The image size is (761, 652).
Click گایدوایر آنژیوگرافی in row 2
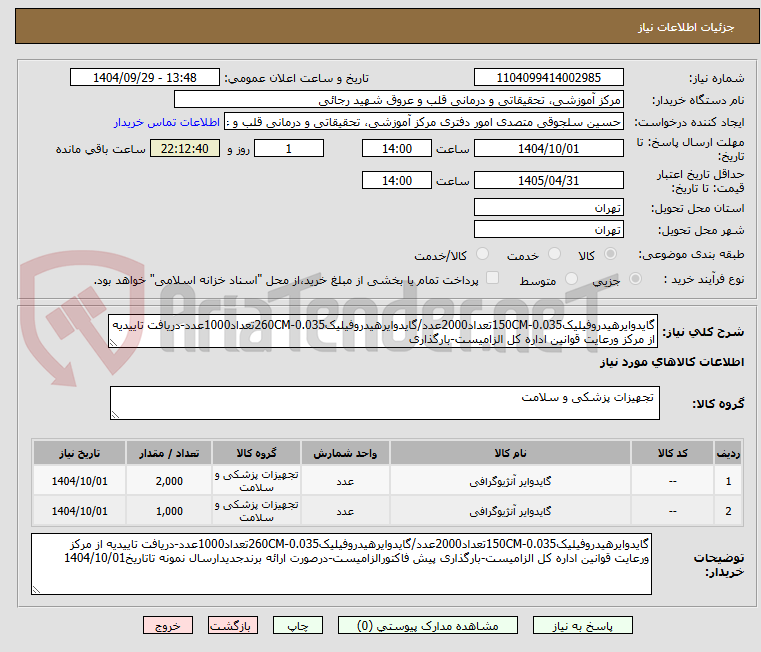coord(510,511)
